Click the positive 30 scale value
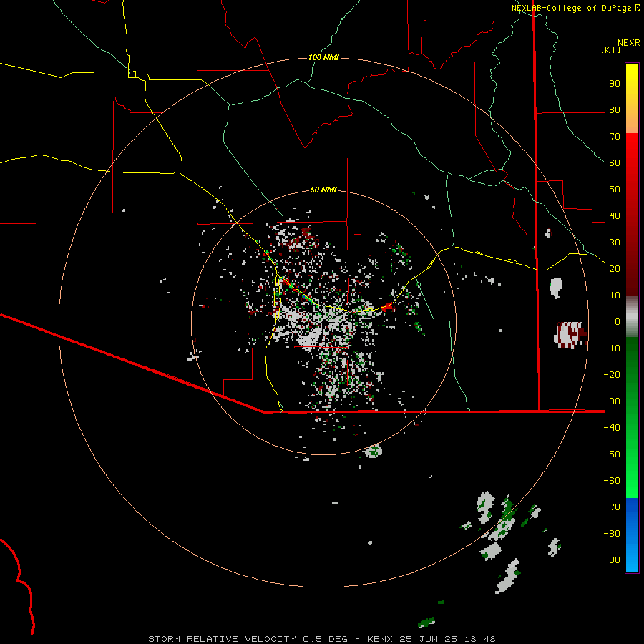Viewport: 644px width, 644px height. (x=615, y=243)
